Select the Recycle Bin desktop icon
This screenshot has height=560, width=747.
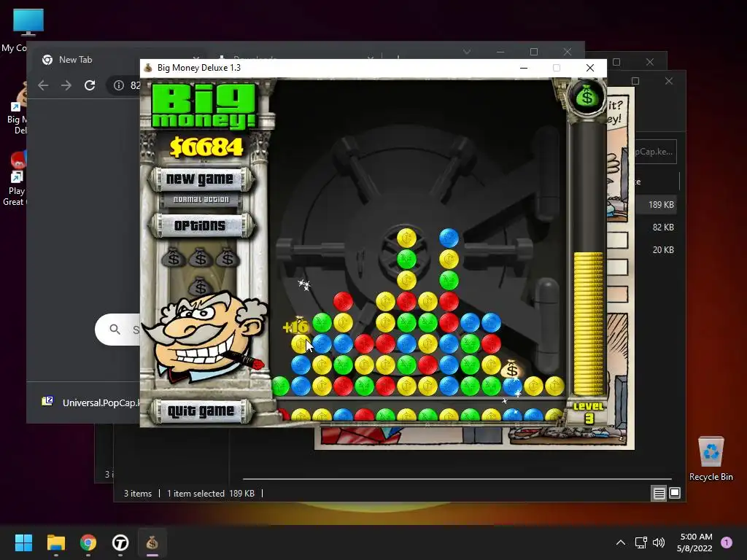(x=711, y=459)
